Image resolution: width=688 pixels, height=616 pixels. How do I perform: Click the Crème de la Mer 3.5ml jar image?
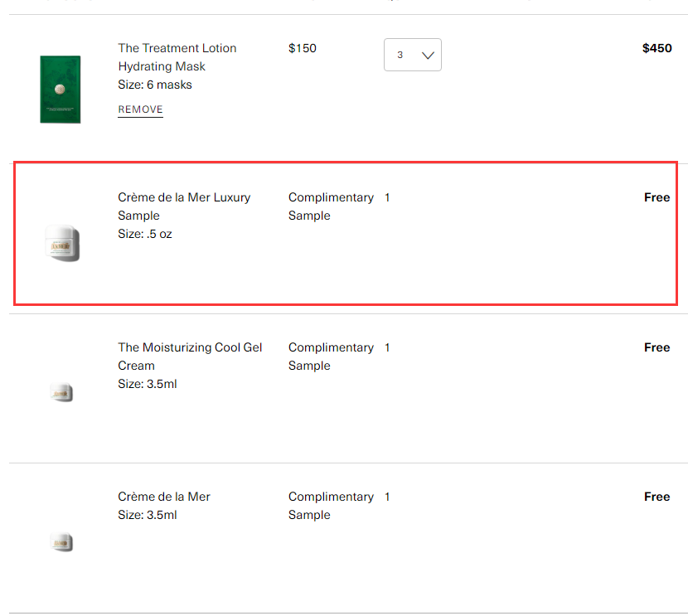click(61, 542)
